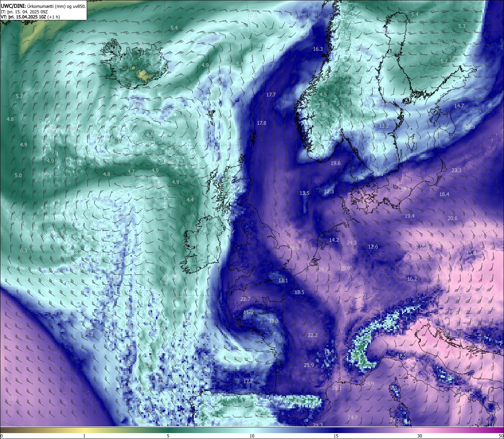Click the 22.2 value over France
This screenshot has height=439, width=504.
(313, 335)
